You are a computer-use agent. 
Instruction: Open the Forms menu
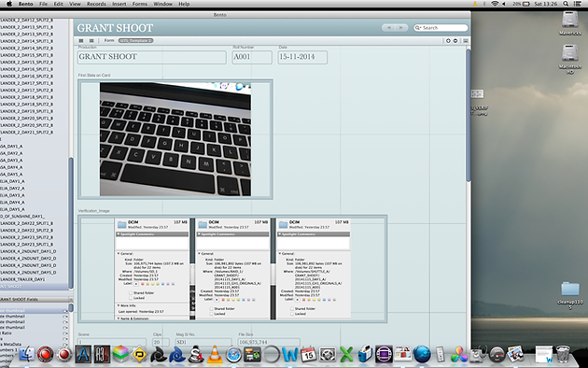139,4
